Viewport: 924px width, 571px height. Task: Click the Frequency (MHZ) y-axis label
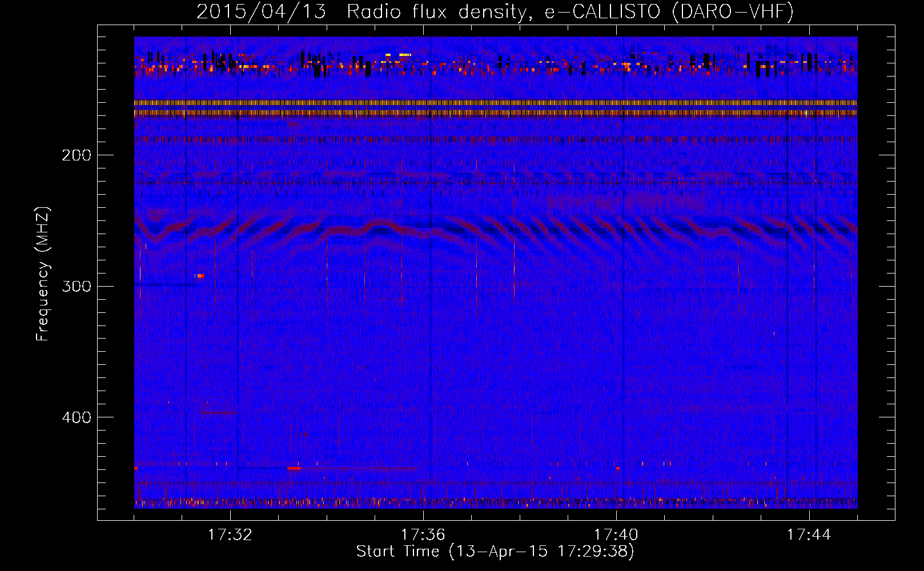pos(43,274)
